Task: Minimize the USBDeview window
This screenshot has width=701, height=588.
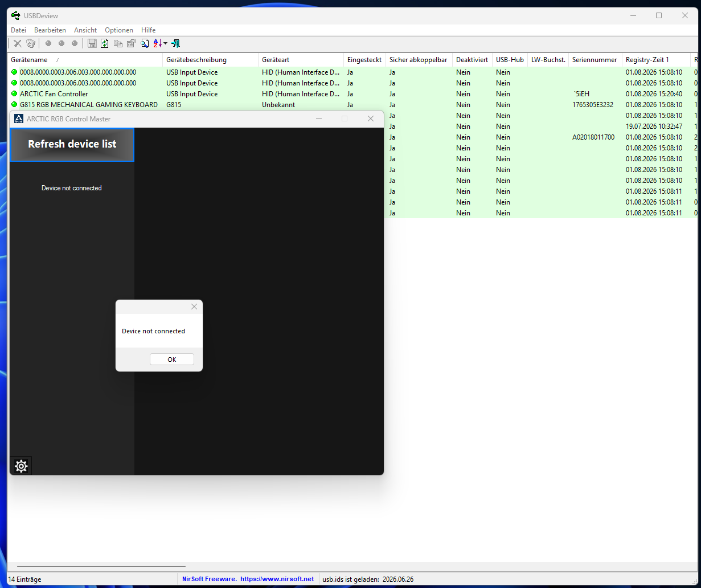Action: tap(633, 15)
